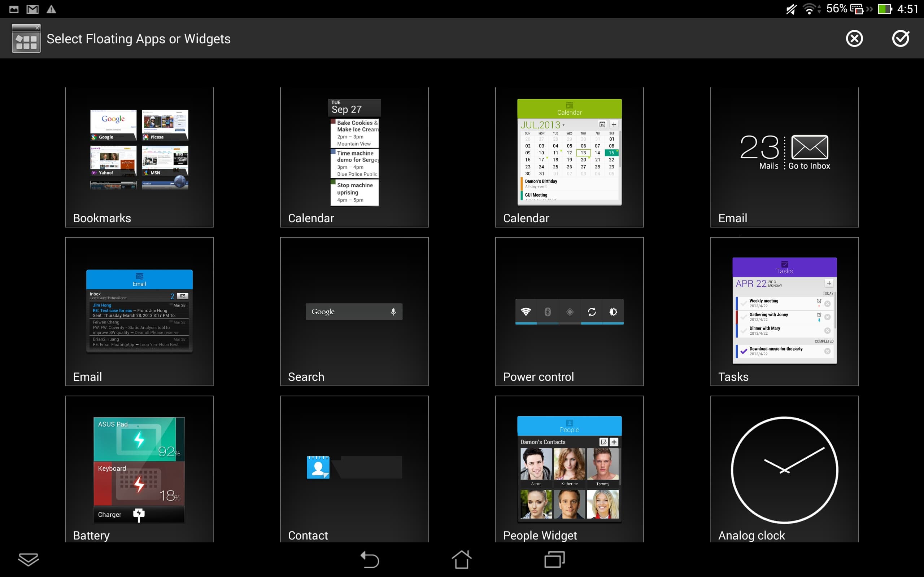This screenshot has width=924, height=577.
Task: Choose the Analog clock widget
Action: click(x=784, y=470)
